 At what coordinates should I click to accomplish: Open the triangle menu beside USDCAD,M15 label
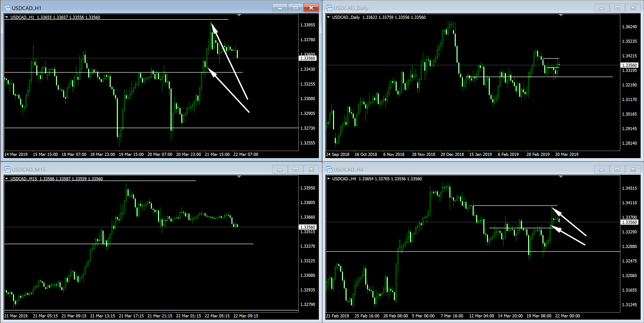point(7,179)
